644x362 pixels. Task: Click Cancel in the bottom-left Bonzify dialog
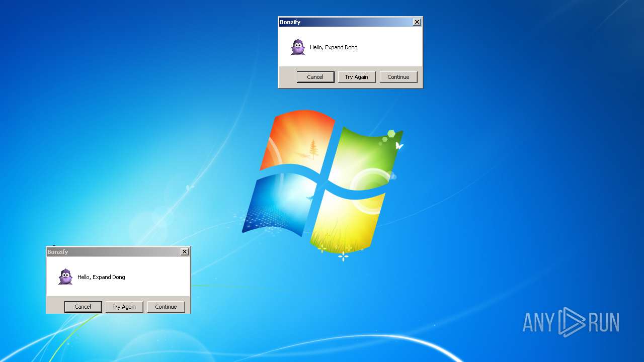tap(83, 307)
